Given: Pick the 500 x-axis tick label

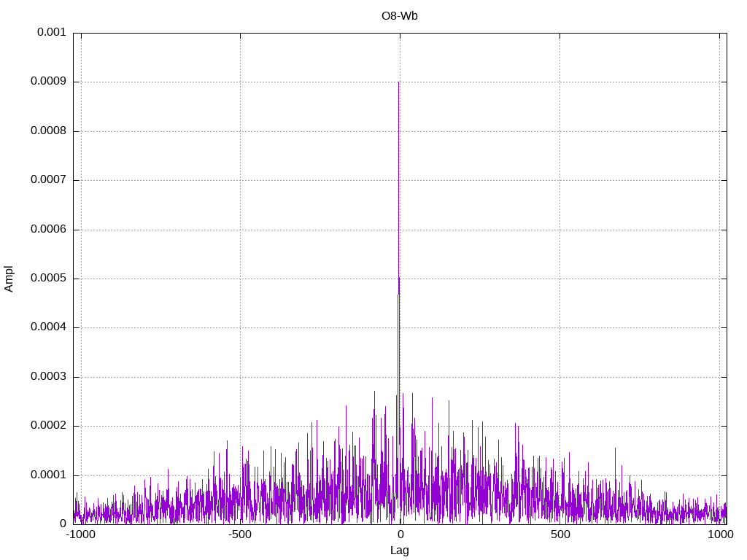Looking at the screenshot, I should (560, 534).
